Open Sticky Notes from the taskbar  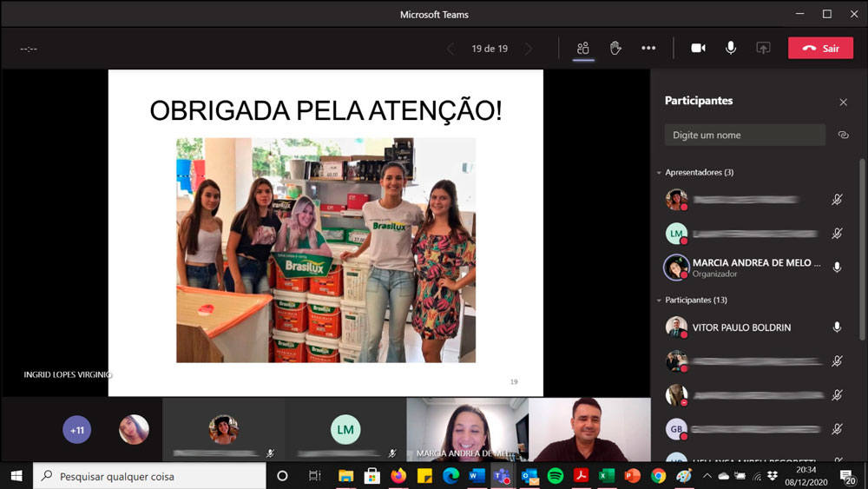pos(424,476)
